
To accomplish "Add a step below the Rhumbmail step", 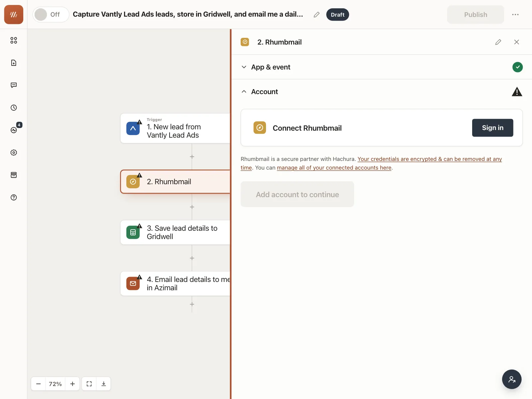I will click(x=192, y=207).
